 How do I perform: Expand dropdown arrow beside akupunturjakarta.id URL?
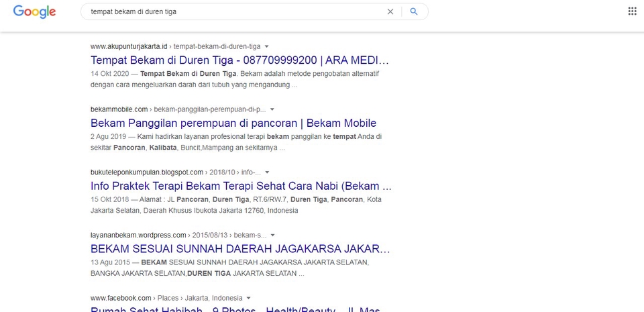pos(266,46)
